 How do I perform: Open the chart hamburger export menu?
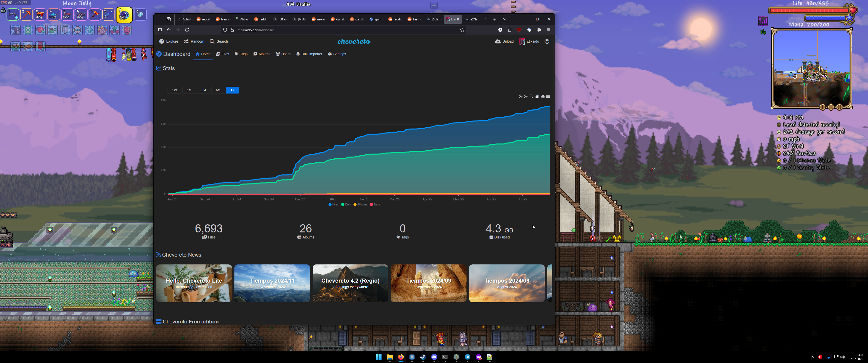pos(548,96)
